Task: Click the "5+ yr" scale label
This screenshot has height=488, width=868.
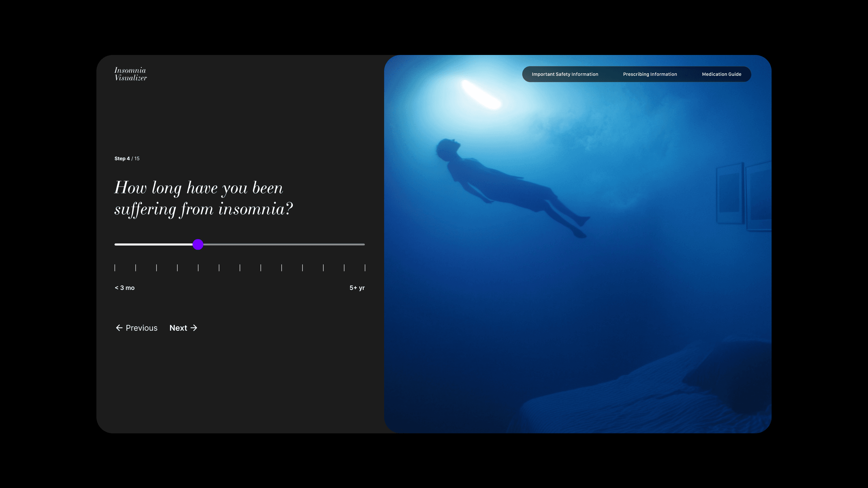Action: click(357, 287)
